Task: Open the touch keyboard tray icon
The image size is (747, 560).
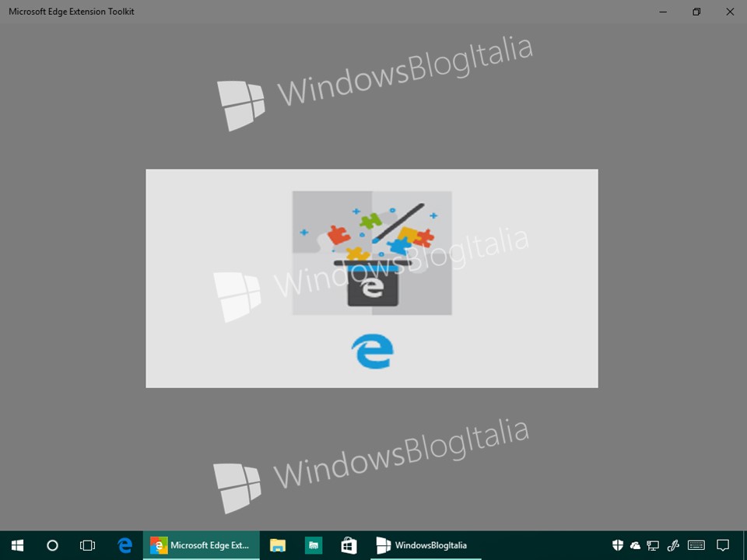Action: 696,545
